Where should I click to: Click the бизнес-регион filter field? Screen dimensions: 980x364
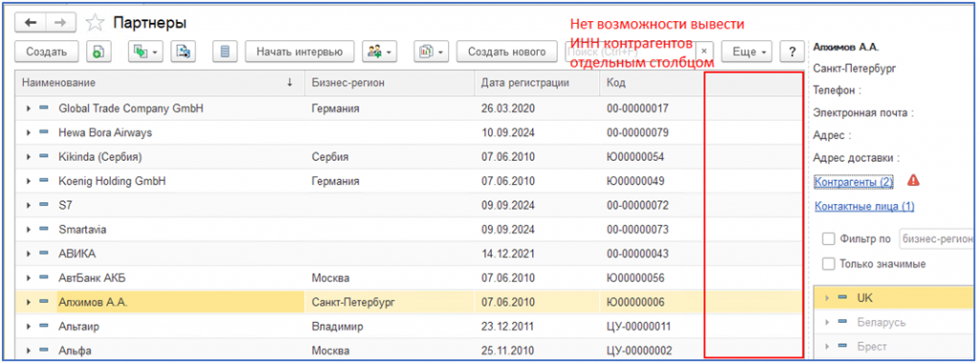(937, 239)
